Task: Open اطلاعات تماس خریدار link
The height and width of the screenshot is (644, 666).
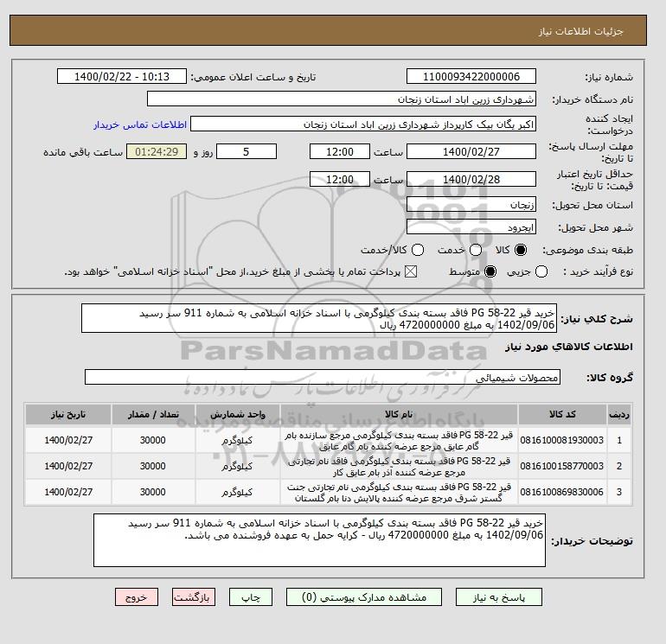Action: pyautogui.click(x=140, y=124)
